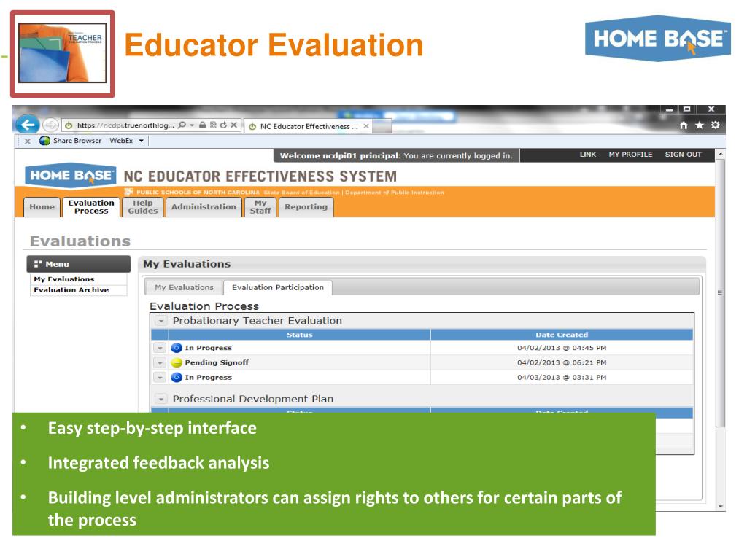Click the vertical scrollbar up arrow

click(720, 154)
